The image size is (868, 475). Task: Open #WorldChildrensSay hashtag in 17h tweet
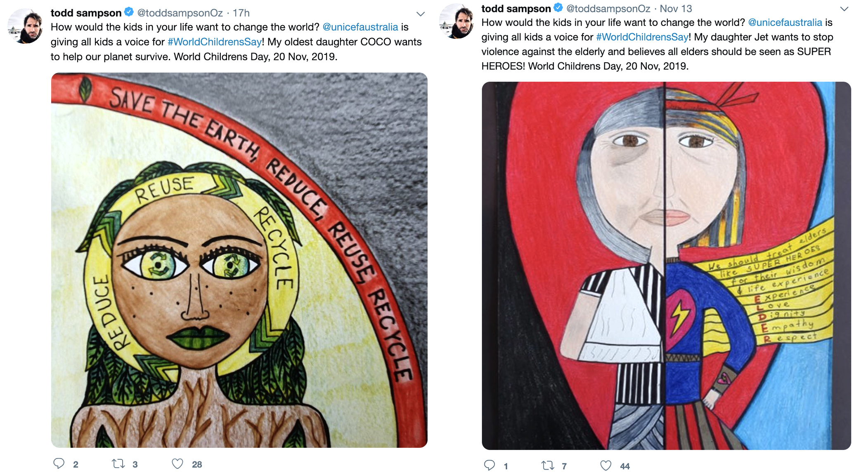click(215, 42)
